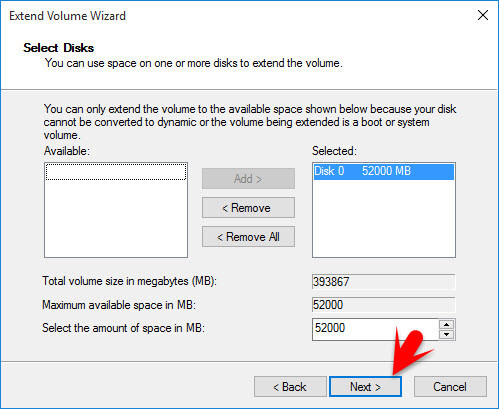Cancel the Extend Volume Wizard
This screenshot has width=499, height=409.
(450, 387)
